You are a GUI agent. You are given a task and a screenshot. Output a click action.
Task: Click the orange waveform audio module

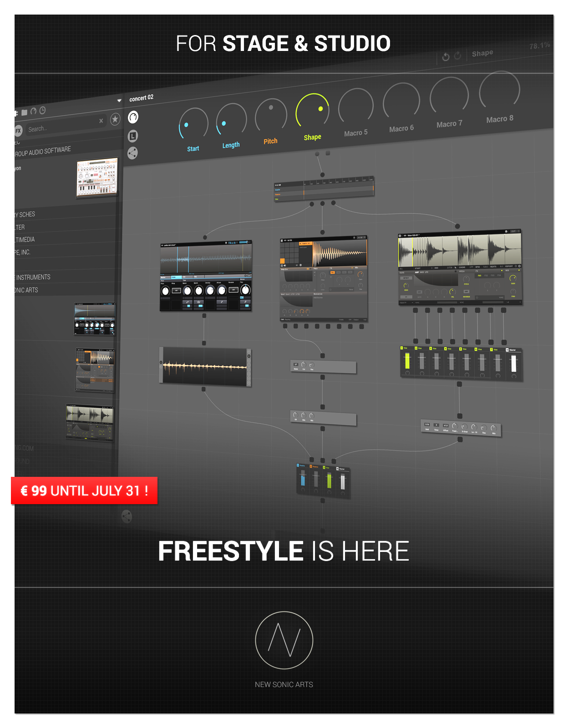click(x=205, y=366)
